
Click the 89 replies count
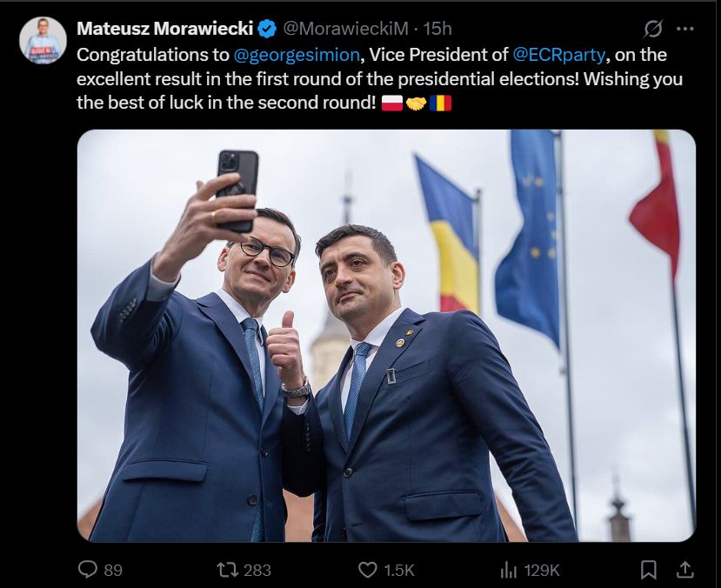pyautogui.click(x=113, y=571)
